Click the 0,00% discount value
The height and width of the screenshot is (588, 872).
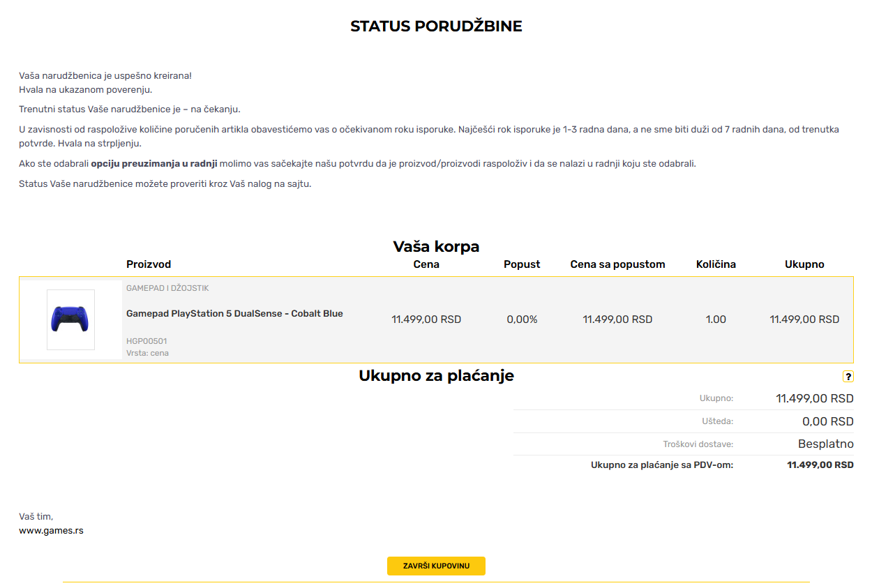click(522, 319)
